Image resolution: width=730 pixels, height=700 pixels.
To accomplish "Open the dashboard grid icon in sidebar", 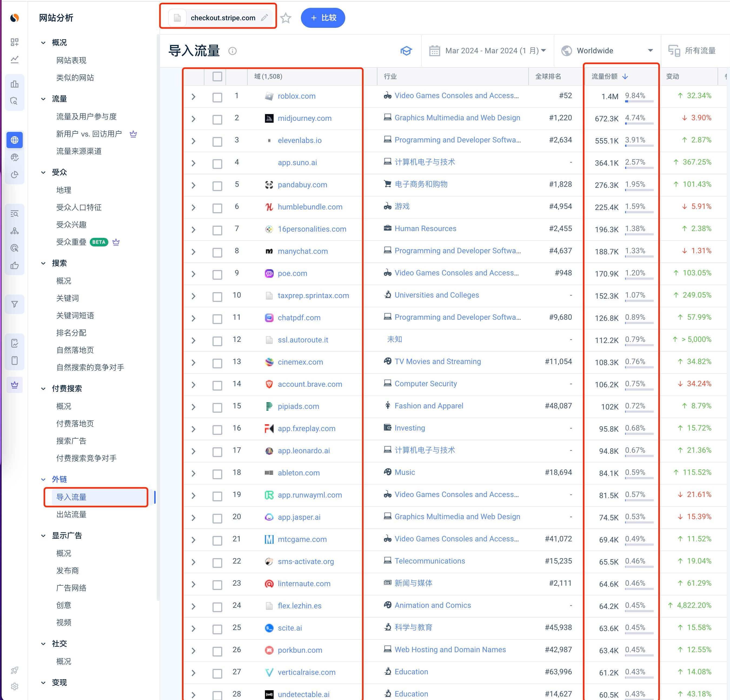I will 15,42.
